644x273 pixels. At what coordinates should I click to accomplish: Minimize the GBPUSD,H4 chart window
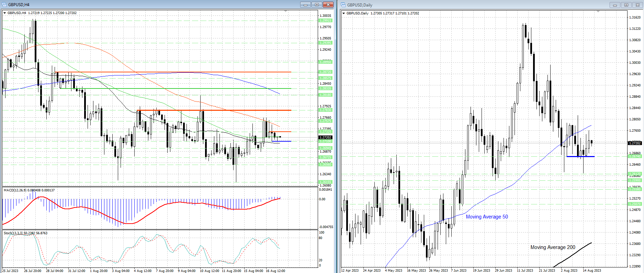[x=305, y=5]
